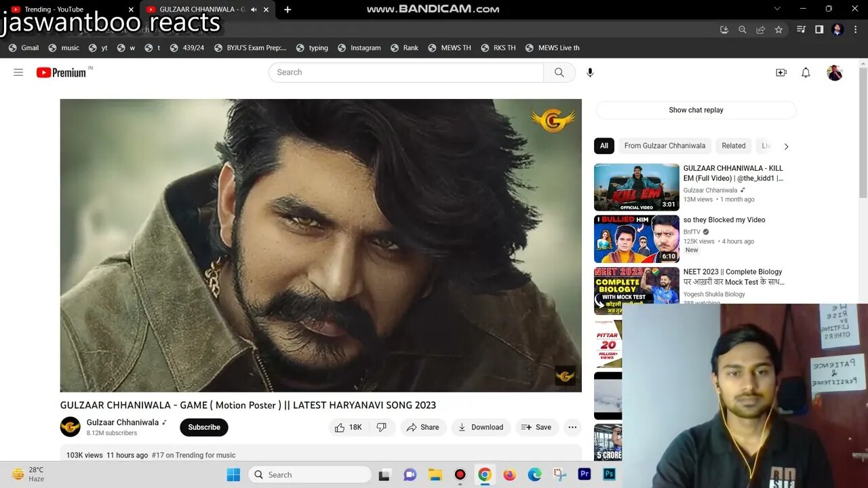This screenshot has height=488, width=868.
Task: Open the weather widget showing Haze
Action: (28, 474)
